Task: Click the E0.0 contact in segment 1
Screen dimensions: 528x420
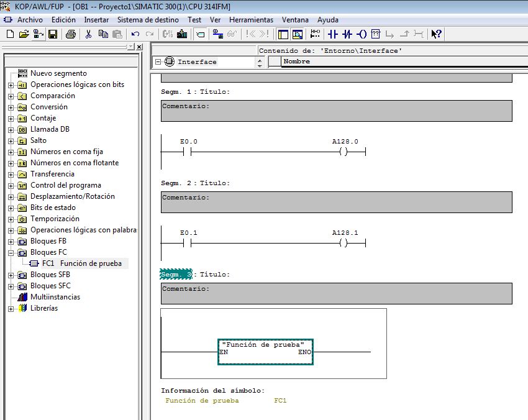Action: [187, 152]
